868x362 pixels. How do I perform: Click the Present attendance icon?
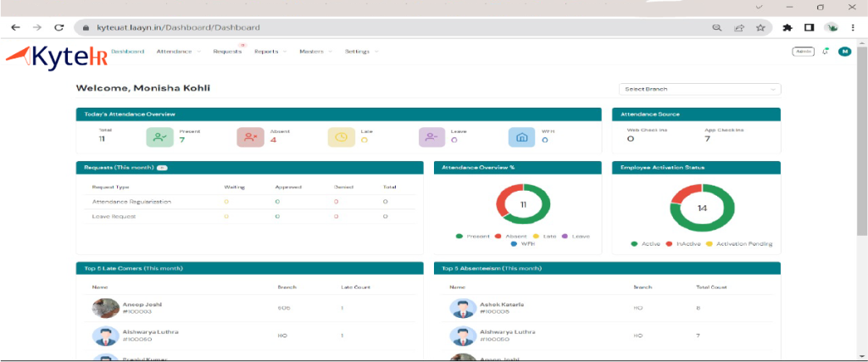[159, 136]
